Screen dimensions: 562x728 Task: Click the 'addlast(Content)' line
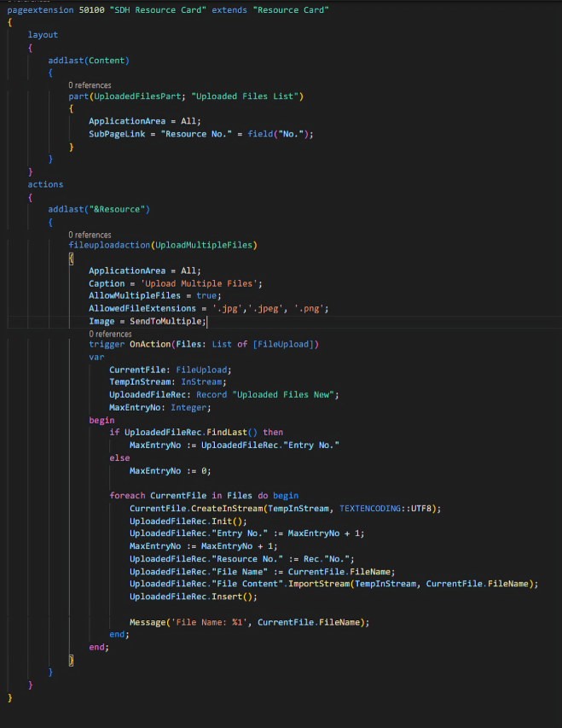(x=89, y=61)
